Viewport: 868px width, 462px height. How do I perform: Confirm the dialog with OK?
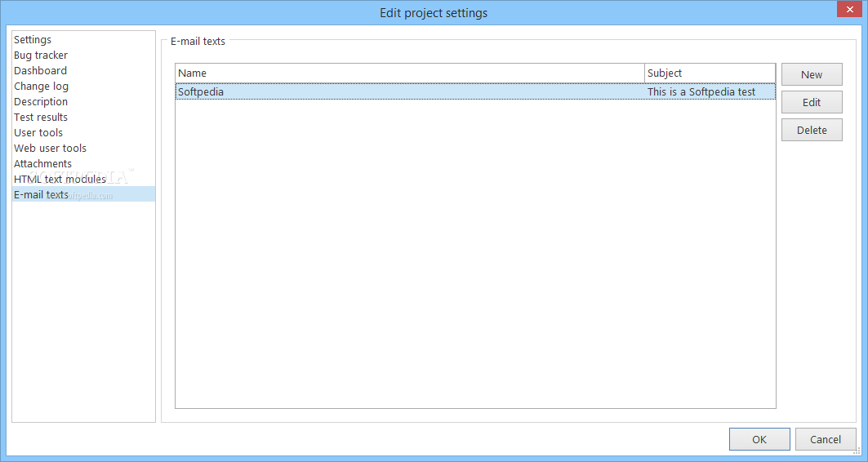(x=759, y=439)
